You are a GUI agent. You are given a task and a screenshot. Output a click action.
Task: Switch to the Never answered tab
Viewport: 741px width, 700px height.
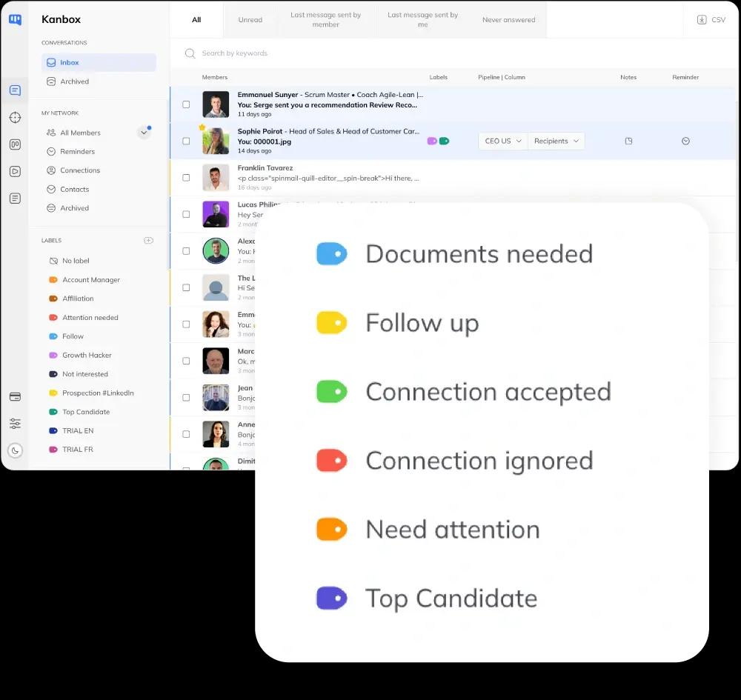508,20
